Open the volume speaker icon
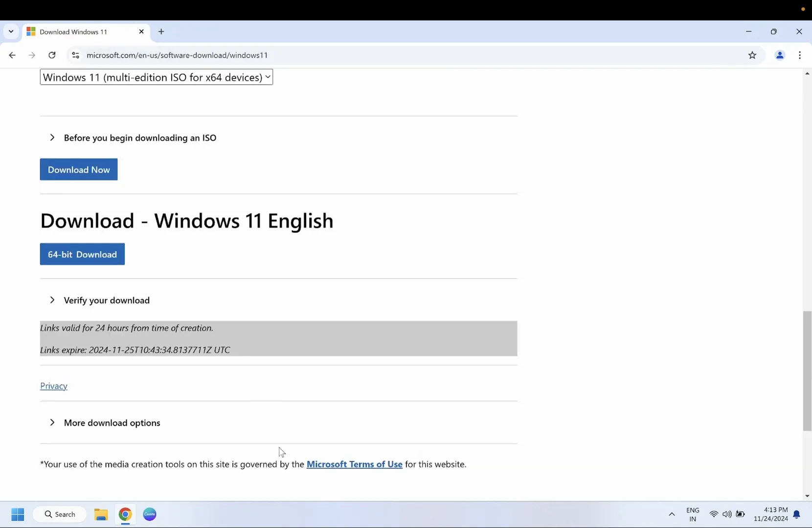 727,514
